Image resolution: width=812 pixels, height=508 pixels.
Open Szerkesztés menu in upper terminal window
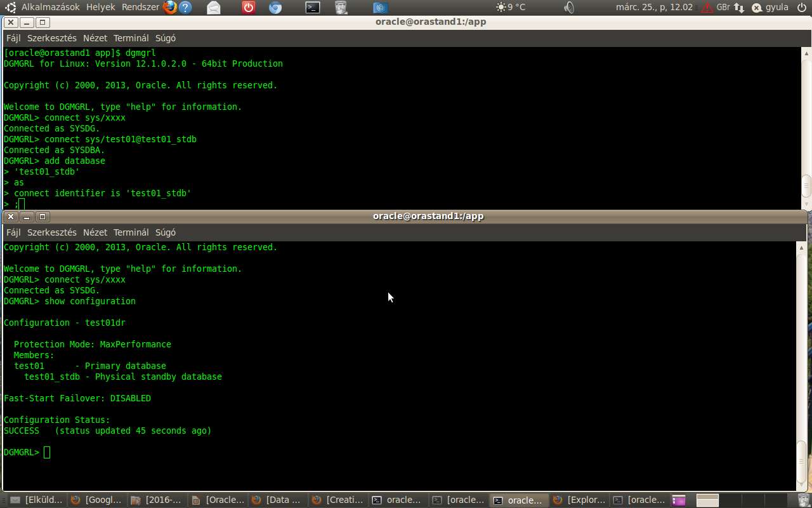51,38
